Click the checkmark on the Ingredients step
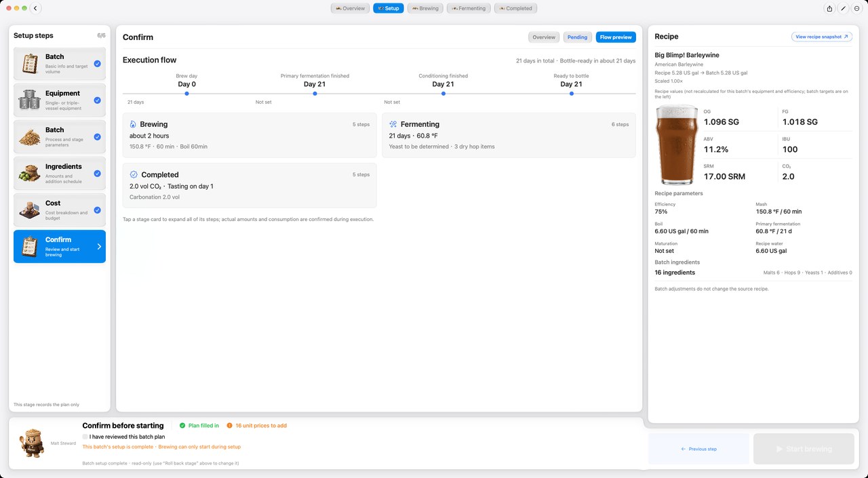 click(x=98, y=174)
